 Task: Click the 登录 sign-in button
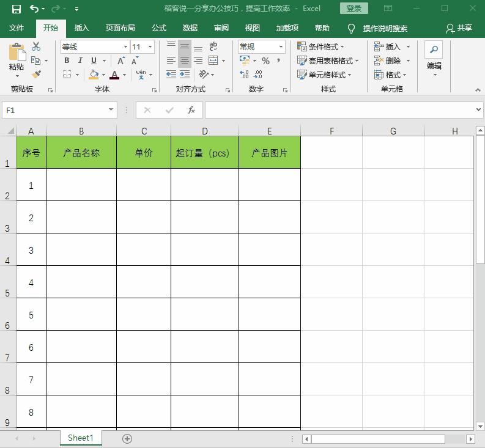click(354, 9)
